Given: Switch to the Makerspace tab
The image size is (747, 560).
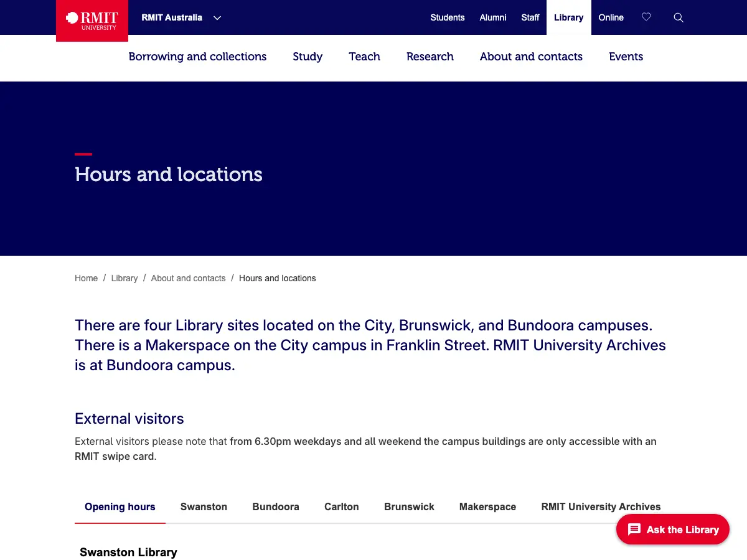Looking at the screenshot, I should (487, 506).
